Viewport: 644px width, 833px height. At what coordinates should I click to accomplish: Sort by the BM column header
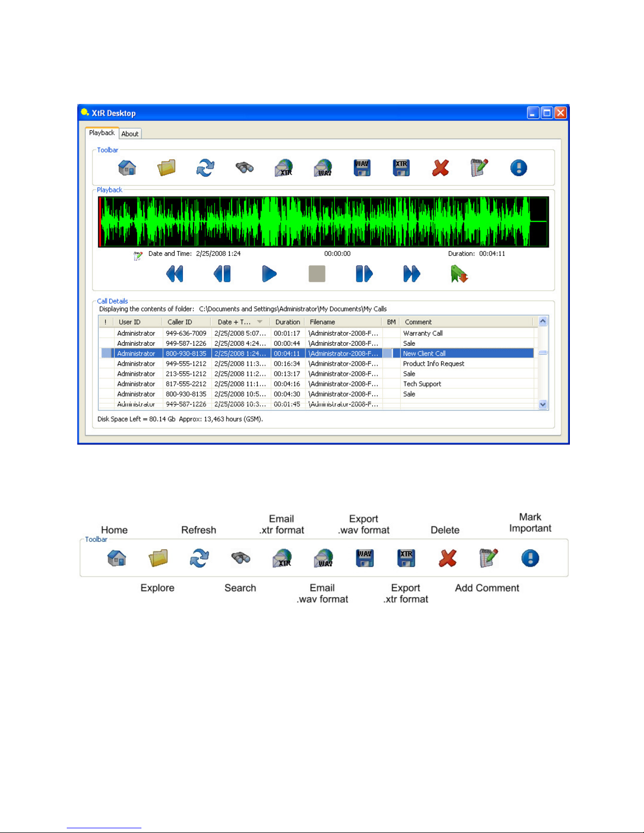[x=391, y=322]
